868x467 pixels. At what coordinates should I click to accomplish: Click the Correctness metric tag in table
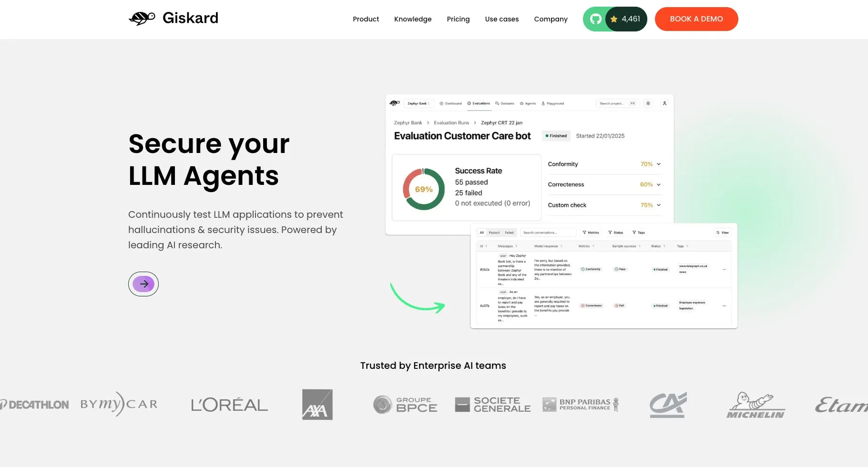coord(591,305)
